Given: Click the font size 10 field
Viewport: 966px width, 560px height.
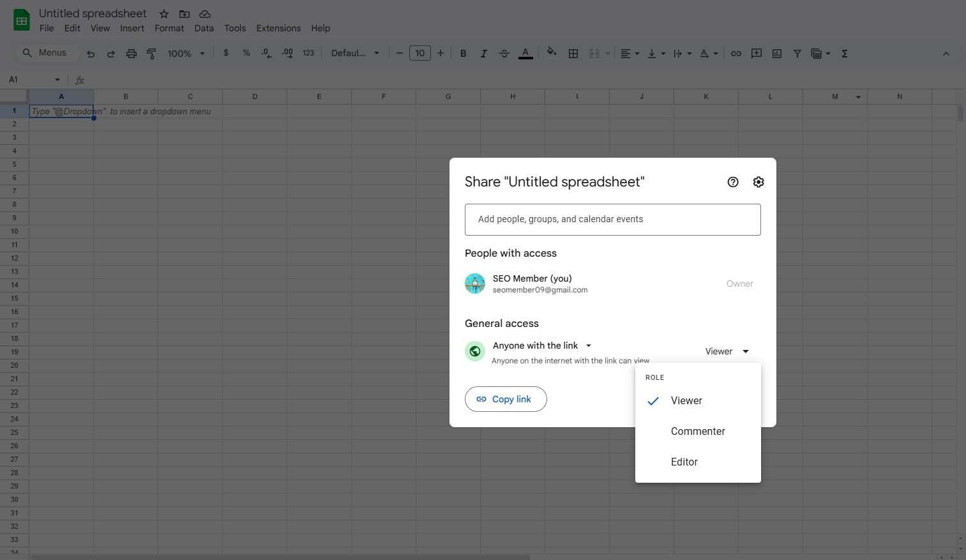Looking at the screenshot, I should coord(420,54).
